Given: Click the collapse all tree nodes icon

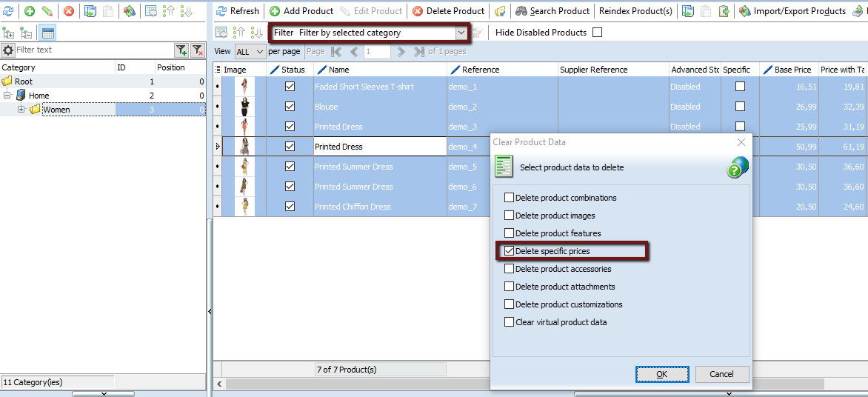Looking at the screenshot, I should (26, 33).
